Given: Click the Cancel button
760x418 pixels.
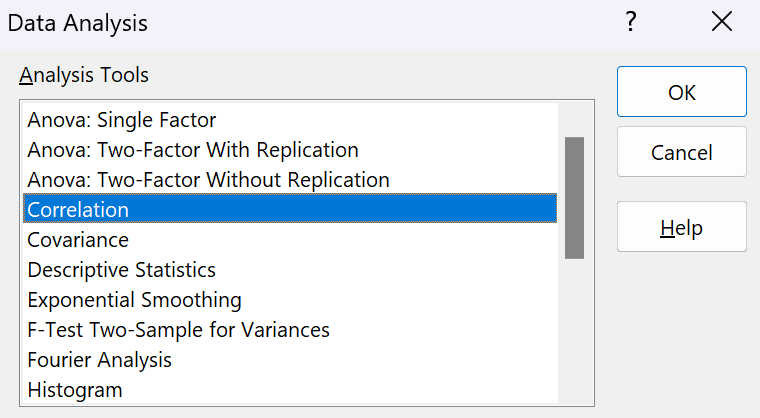Looking at the screenshot, I should click(681, 152).
